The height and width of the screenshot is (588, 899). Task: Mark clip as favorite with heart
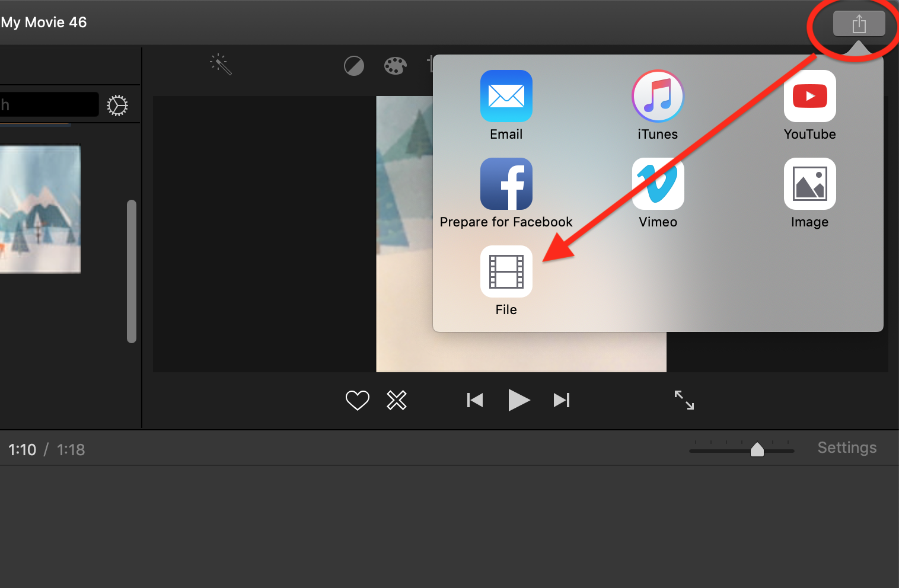pos(358,401)
